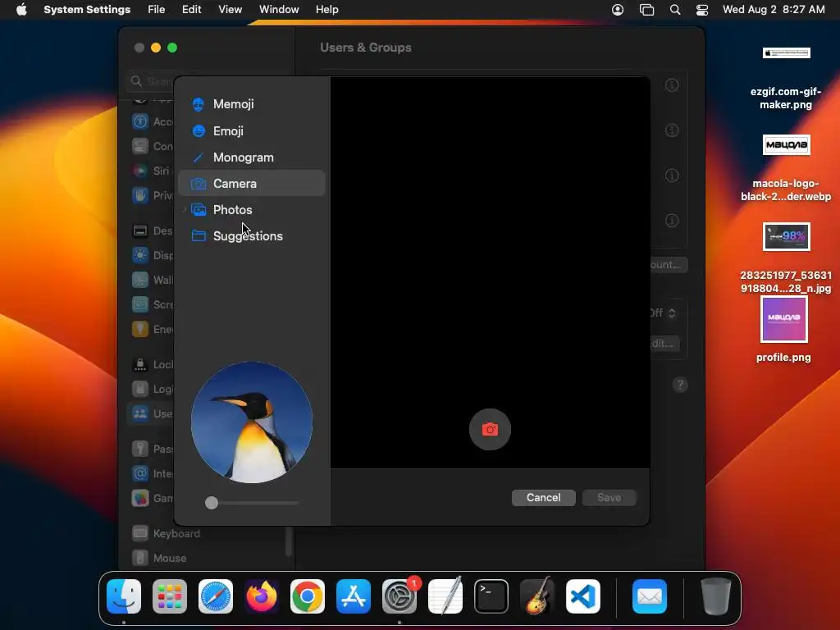Viewport: 840px width, 630px height.
Task: Select the 283251977 jpg desktop file
Action: [x=786, y=258]
